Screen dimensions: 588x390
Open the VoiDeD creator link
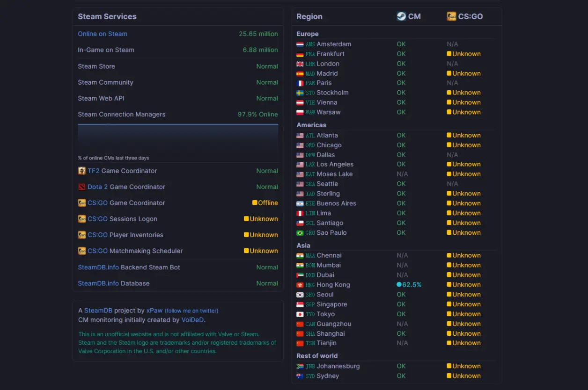coord(192,320)
